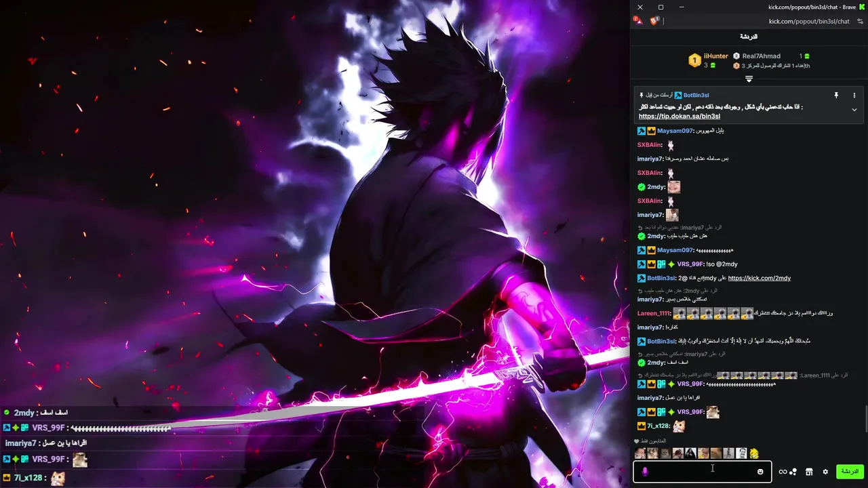
Task: Click the reply reference above 2mdy 'هش هش' message
Action: (679, 228)
